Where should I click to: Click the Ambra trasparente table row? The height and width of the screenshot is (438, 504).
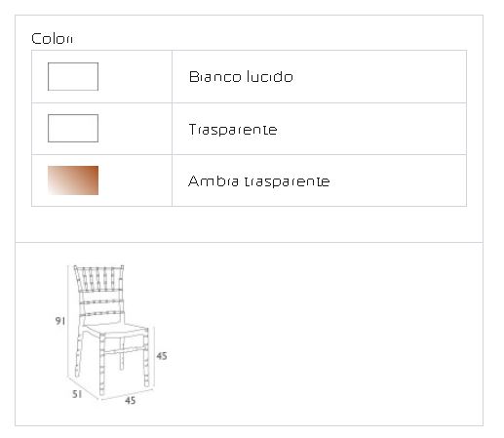[x=249, y=180]
